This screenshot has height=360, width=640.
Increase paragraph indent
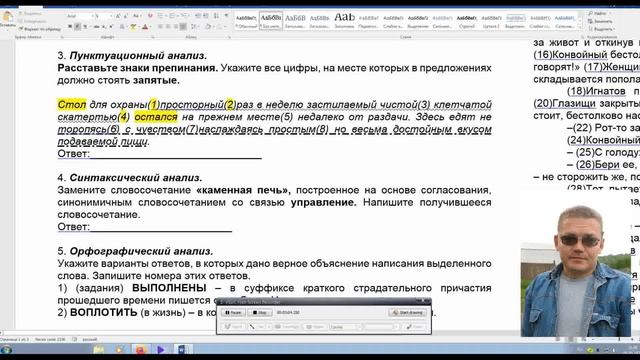click(206, 16)
